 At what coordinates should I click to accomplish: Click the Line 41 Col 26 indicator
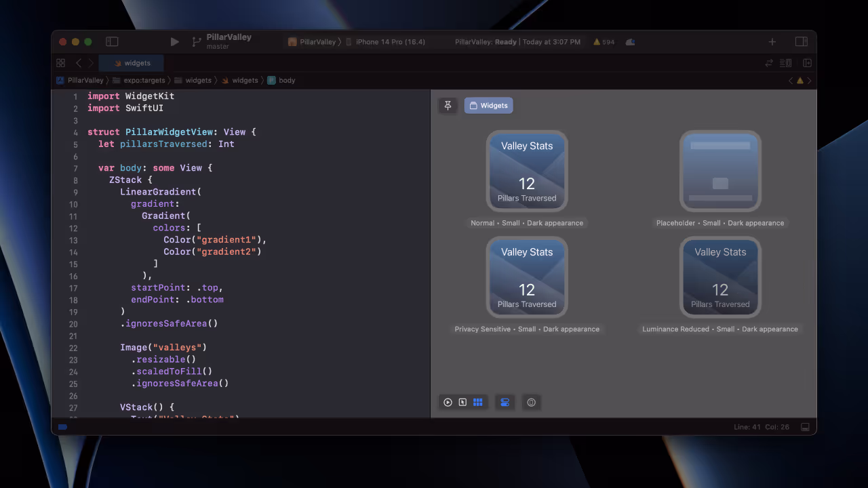click(762, 427)
